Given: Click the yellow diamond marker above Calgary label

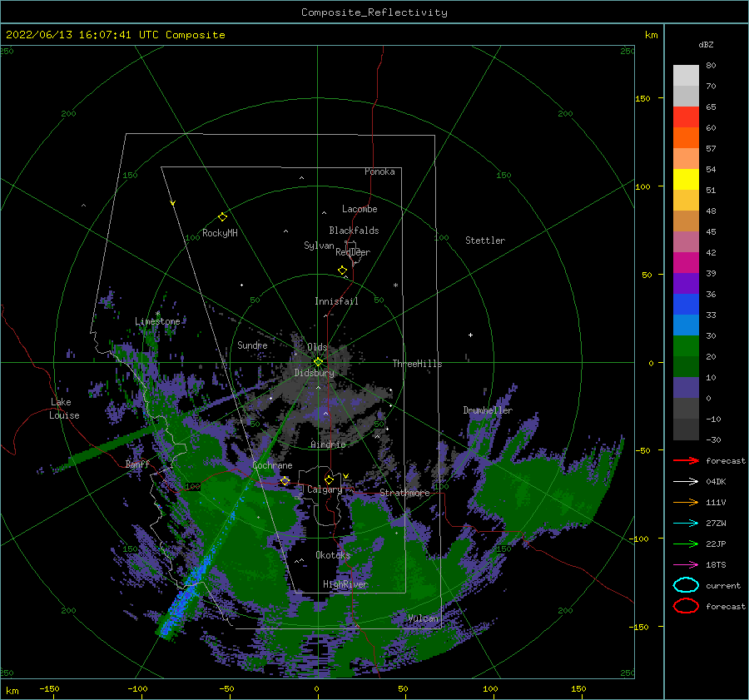Looking at the screenshot, I should pyautogui.click(x=329, y=479).
